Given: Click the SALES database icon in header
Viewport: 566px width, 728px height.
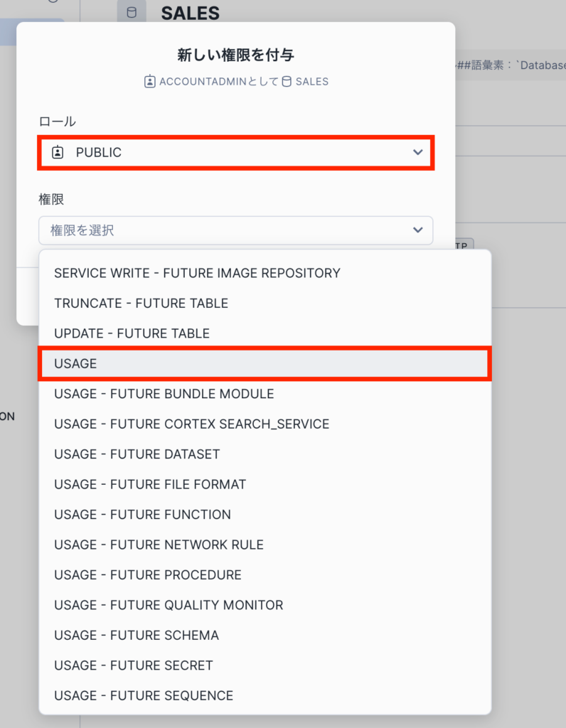Looking at the screenshot, I should pyautogui.click(x=132, y=13).
